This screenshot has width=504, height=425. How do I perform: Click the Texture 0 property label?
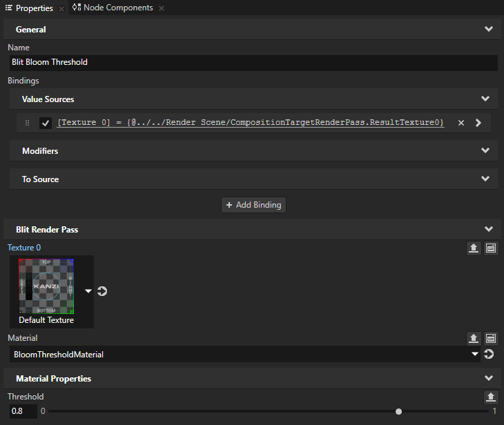[24, 248]
